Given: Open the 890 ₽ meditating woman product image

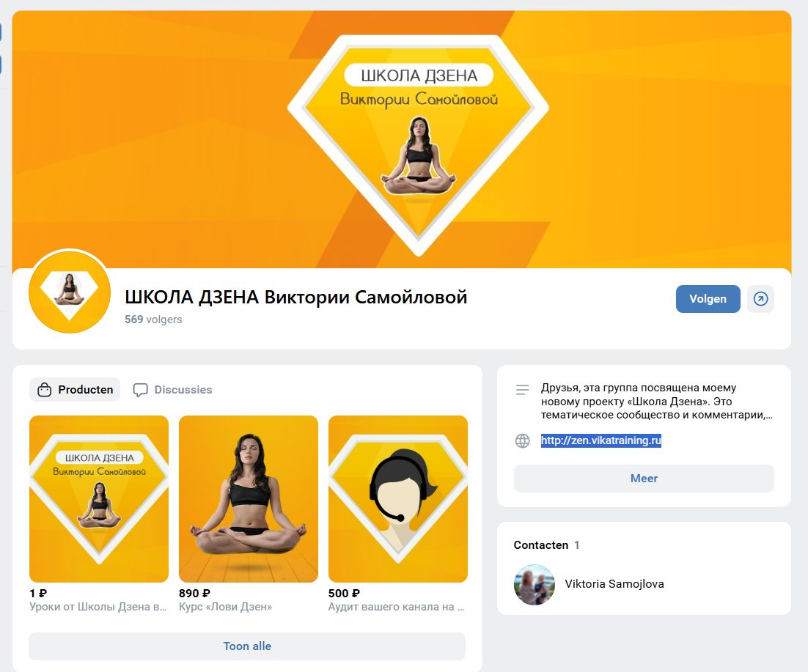Looking at the screenshot, I should [249, 499].
